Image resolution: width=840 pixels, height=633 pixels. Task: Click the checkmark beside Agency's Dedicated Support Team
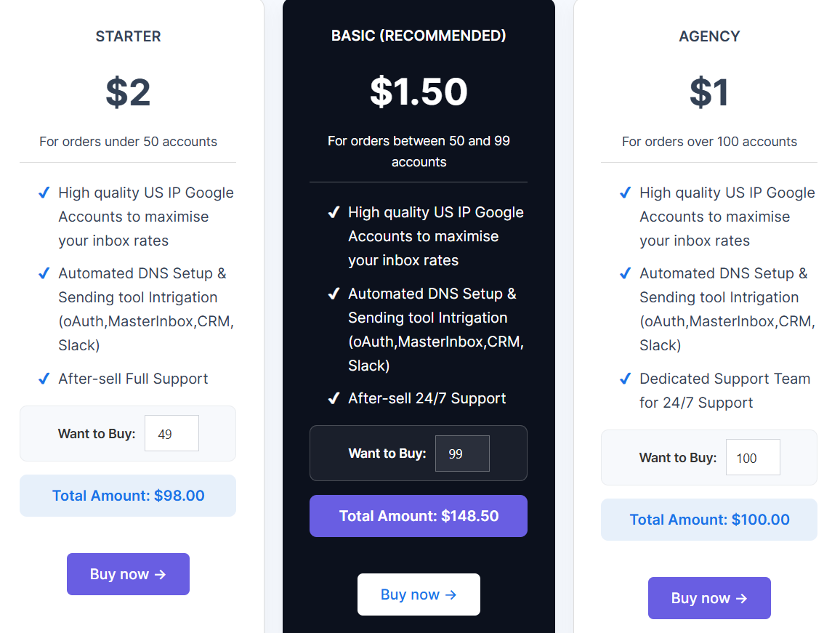[x=626, y=379]
